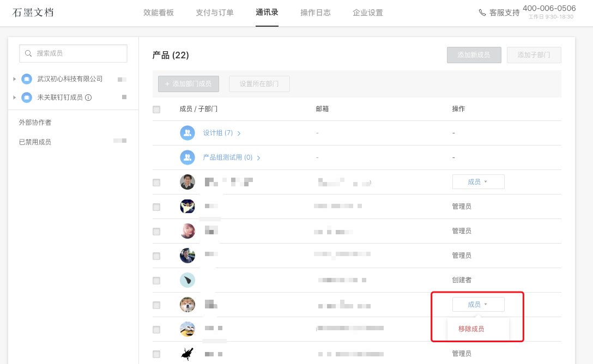
Task: Open the 成员 role dropdown in first row
Action: pos(478,181)
